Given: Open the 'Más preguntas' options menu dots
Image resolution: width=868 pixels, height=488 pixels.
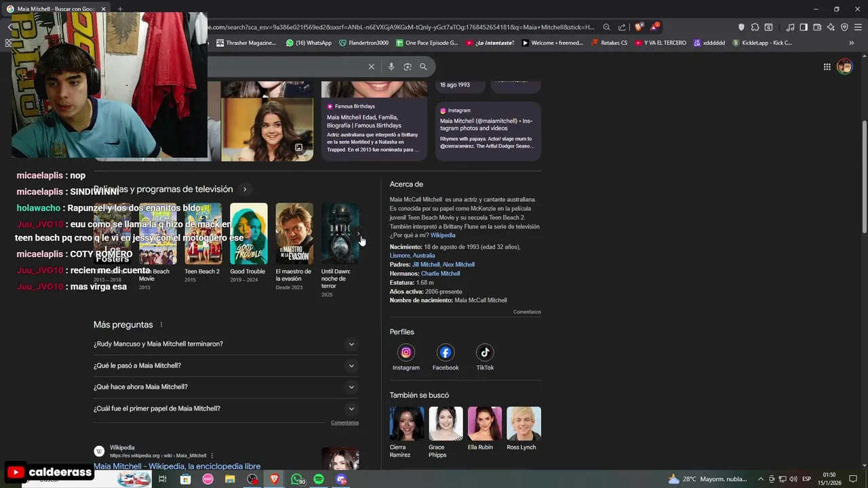Looking at the screenshot, I should (x=161, y=325).
